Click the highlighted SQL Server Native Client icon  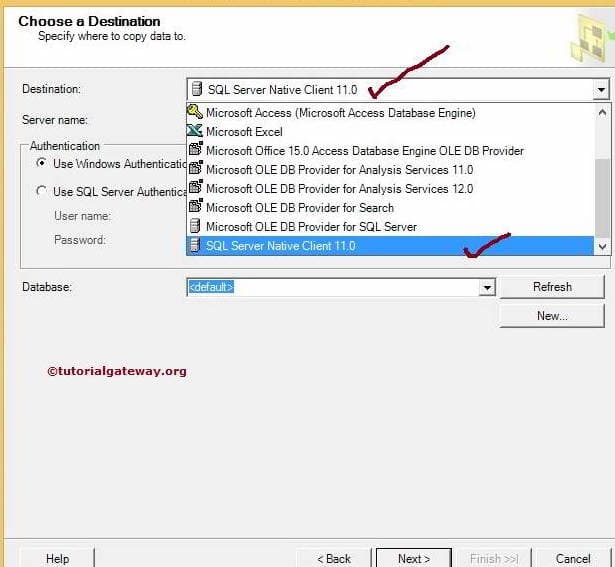195,245
